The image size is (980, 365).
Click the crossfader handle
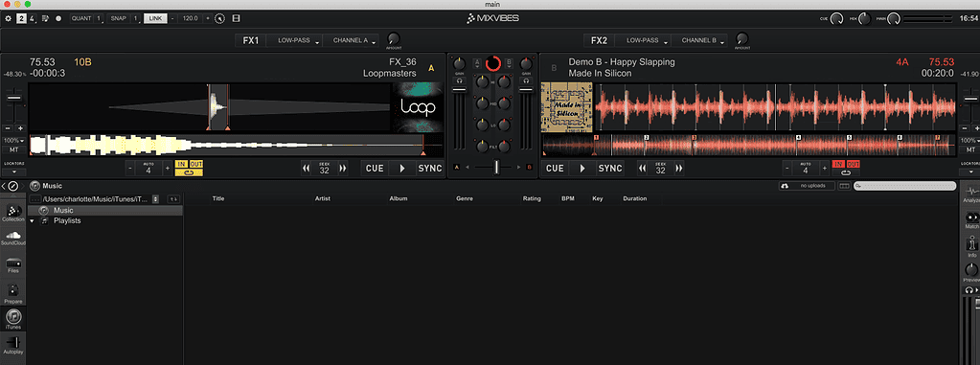[497, 167]
